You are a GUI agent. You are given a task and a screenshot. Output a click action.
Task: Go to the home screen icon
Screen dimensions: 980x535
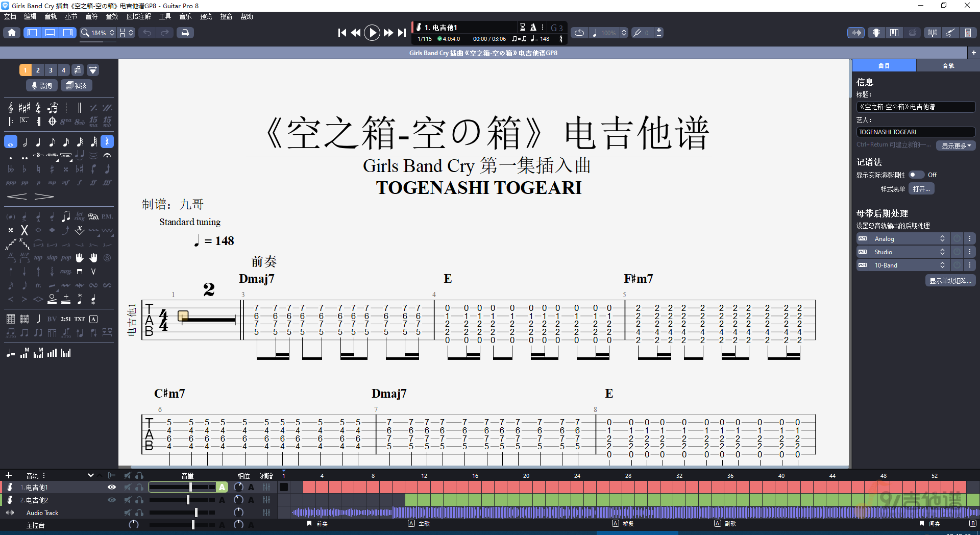click(x=12, y=33)
